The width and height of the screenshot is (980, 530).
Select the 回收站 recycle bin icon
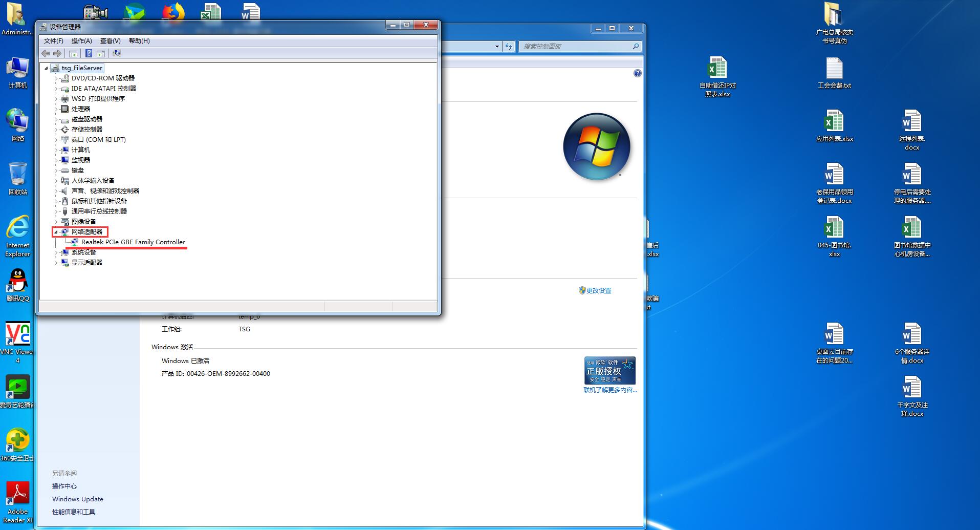(18, 179)
